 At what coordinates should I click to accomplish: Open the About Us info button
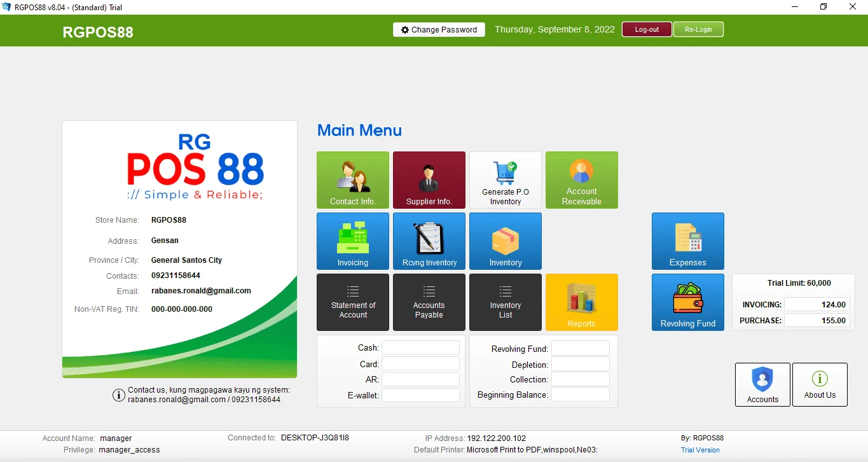pyautogui.click(x=820, y=384)
